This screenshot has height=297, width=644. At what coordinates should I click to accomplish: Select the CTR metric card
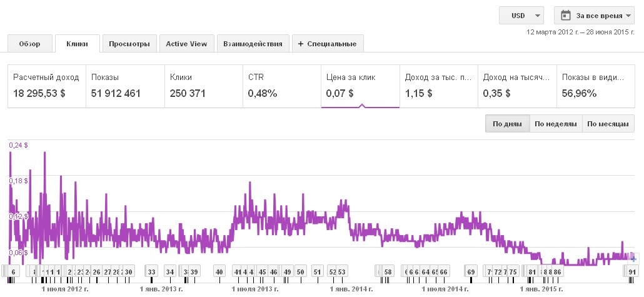tap(282, 86)
